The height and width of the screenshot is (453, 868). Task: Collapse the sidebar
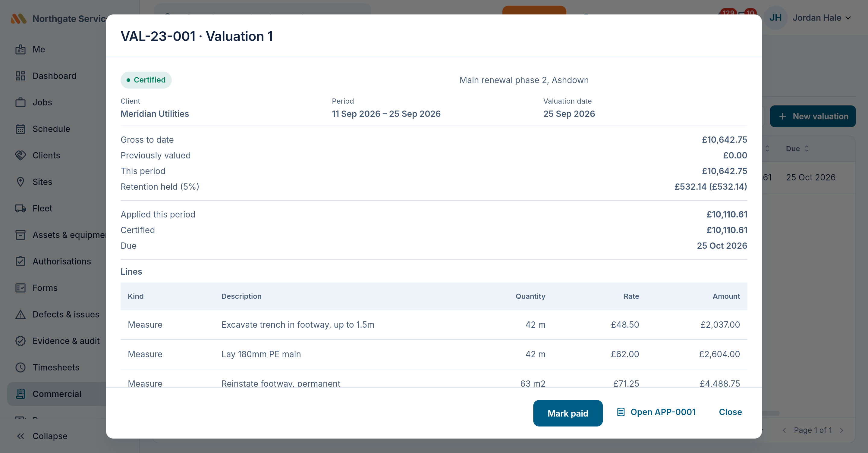(x=42, y=436)
